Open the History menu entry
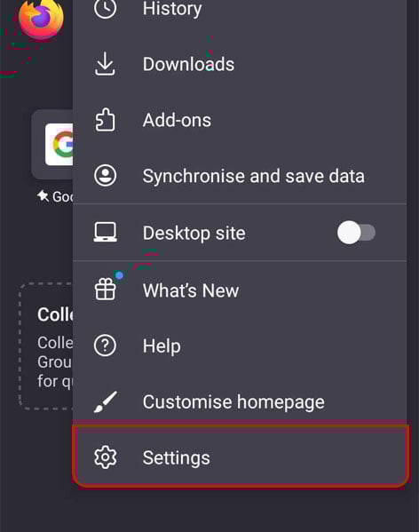This screenshot has width=419, height=532. pos(240,10)
